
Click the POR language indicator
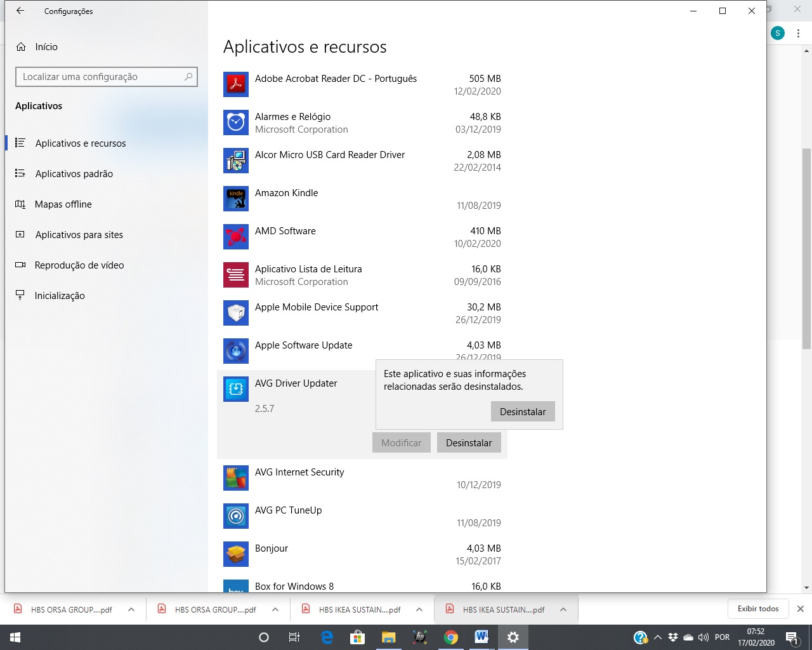[x=722, y=637]
